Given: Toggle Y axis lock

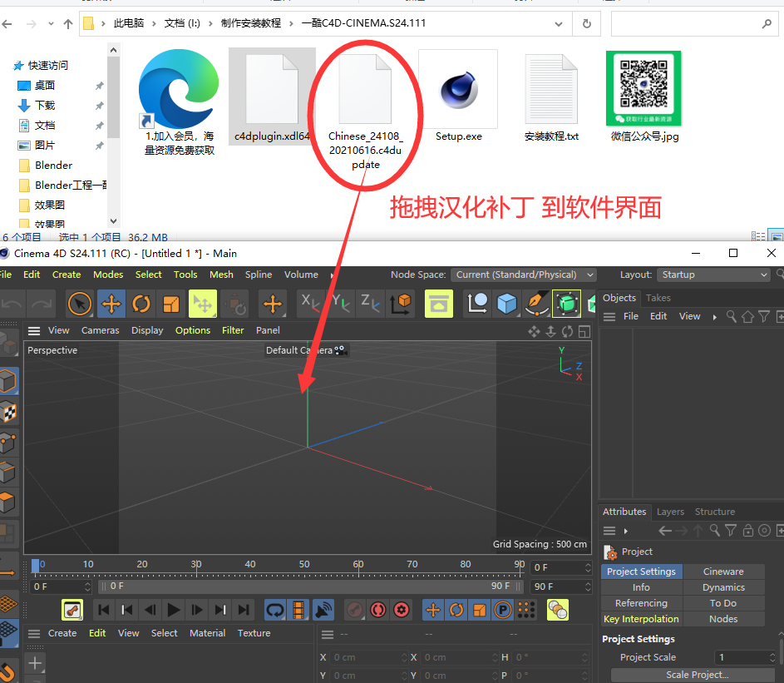Looking at the screenshot, I should point(340,303).
